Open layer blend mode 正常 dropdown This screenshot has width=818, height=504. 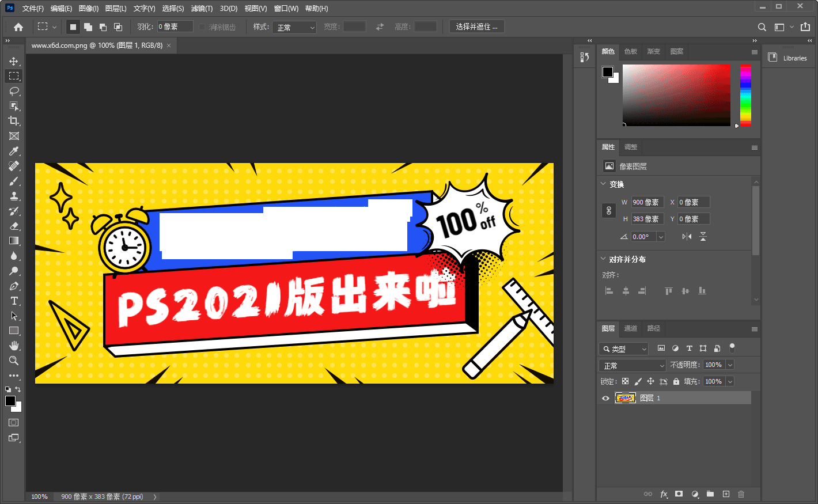[633, 365]
